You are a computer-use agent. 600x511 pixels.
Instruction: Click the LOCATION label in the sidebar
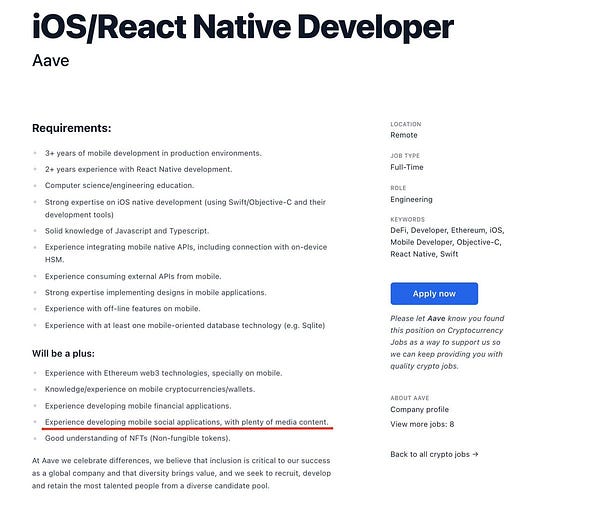406,124
